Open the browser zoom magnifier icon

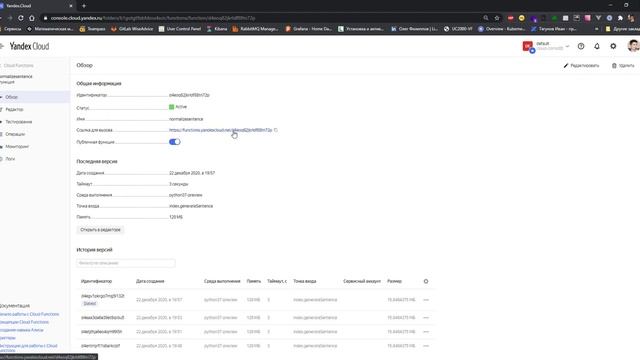click(x=486, y=18)
